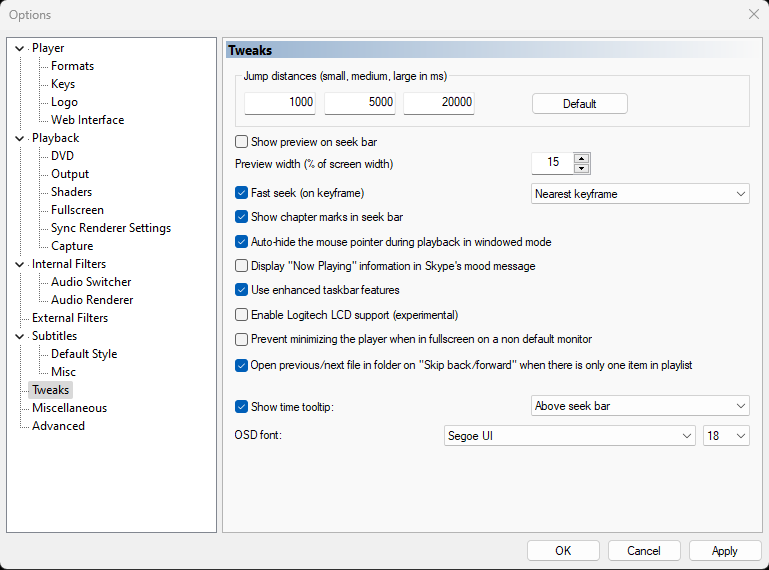Enable Logitech LCD support checkbox

tap(241, 315)
